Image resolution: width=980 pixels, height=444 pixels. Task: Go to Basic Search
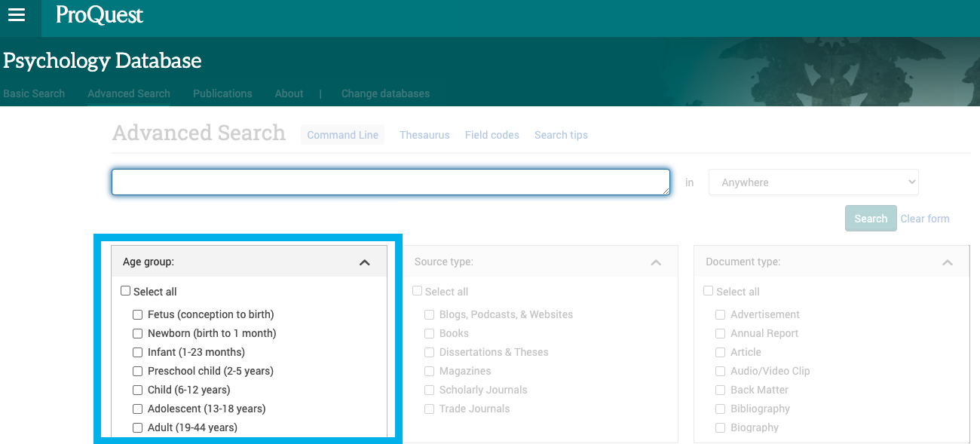click(34, 93)
